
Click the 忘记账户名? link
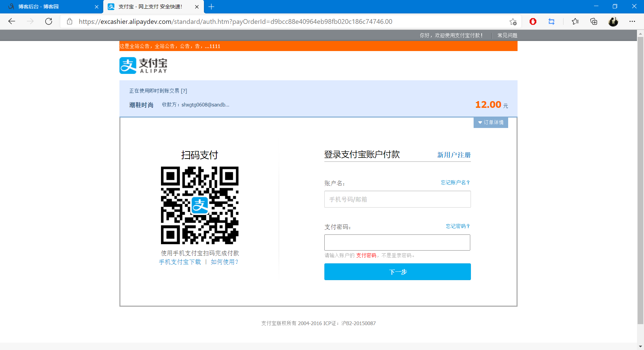pos(455,182)
